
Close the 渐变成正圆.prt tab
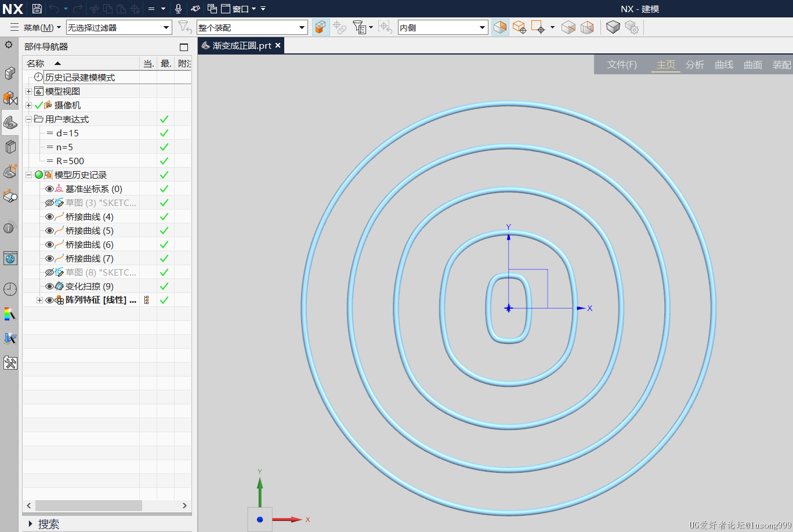[x=278, y=45]
